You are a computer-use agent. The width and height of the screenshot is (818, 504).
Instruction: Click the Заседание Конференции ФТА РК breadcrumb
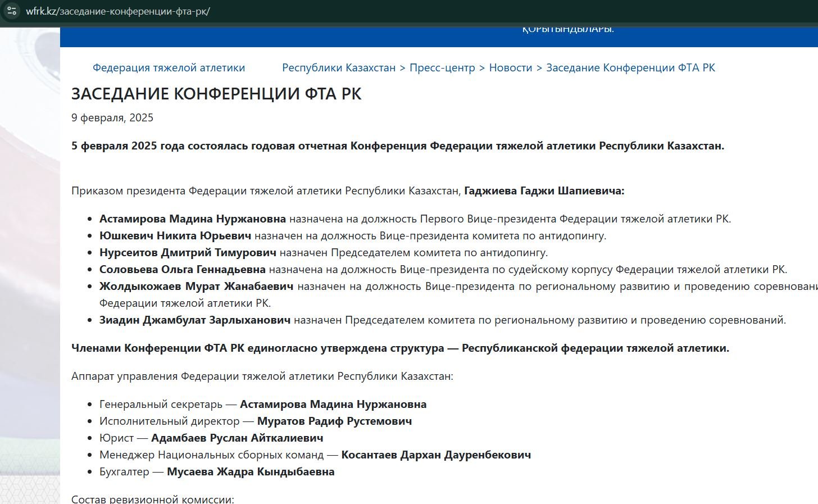coord(630,68)
